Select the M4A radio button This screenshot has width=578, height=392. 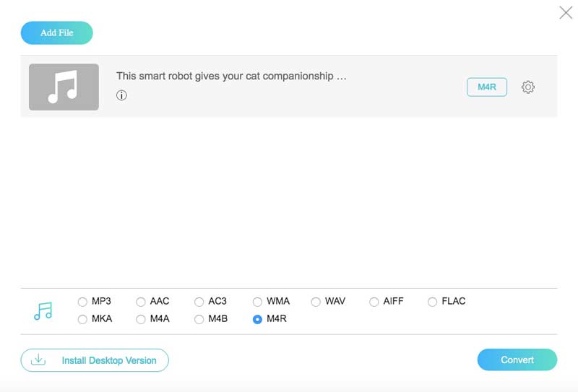click(x=141, y=319)
